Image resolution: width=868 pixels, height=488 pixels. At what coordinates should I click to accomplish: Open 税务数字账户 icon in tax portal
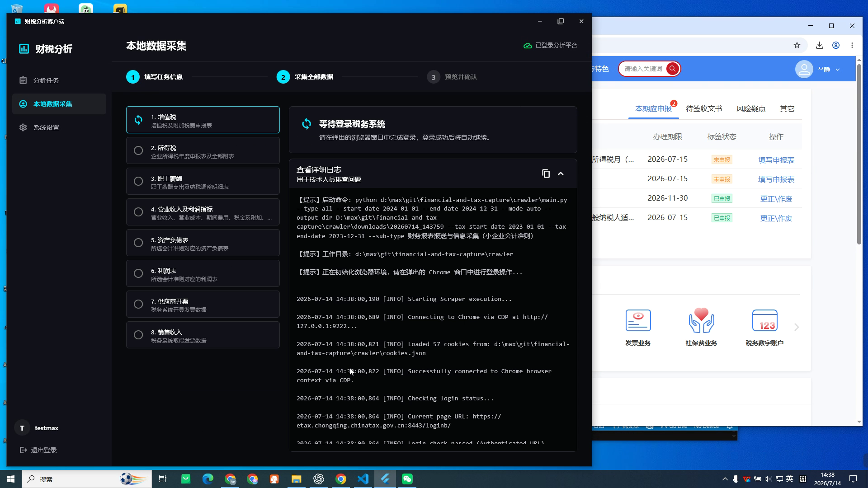coord(764,328)
